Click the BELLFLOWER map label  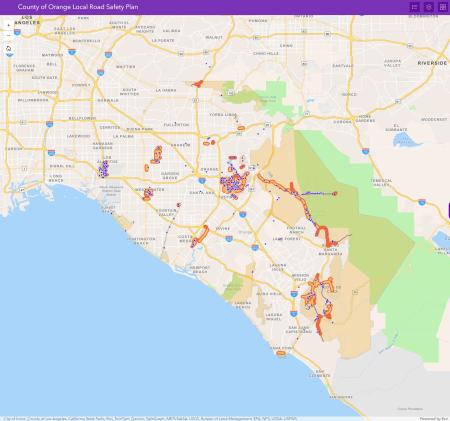(82, 118)
